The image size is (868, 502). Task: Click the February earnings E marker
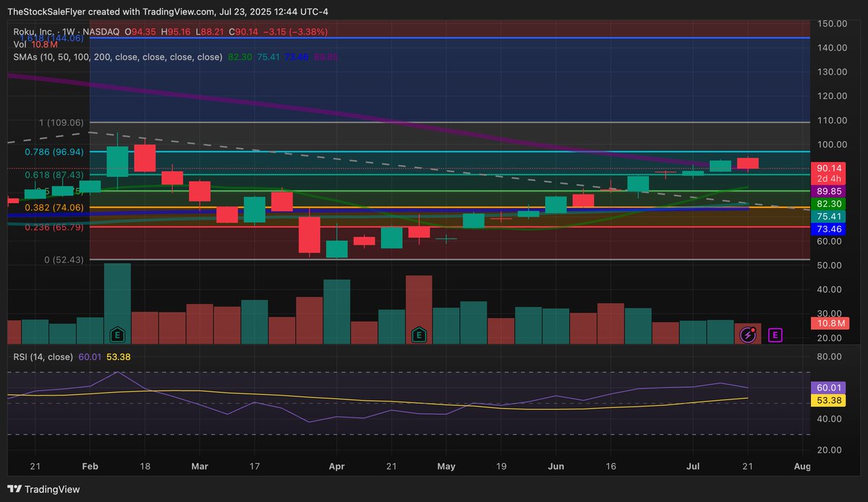(117, 334)
